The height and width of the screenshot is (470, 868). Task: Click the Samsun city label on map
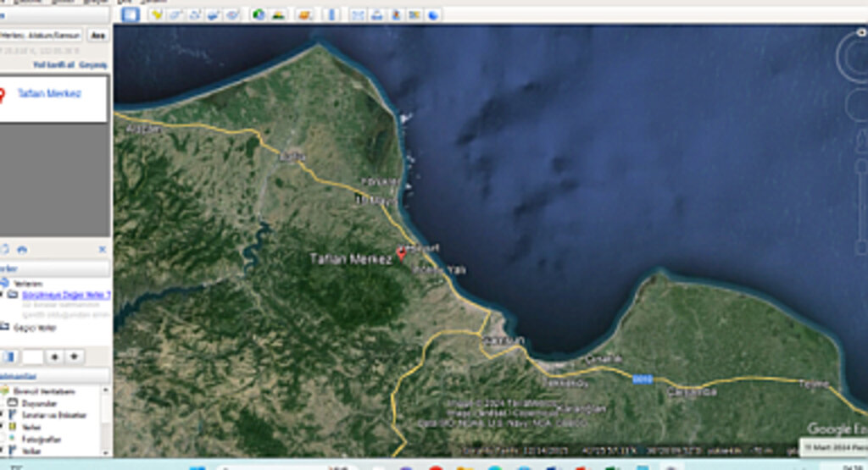coord(504,341)
